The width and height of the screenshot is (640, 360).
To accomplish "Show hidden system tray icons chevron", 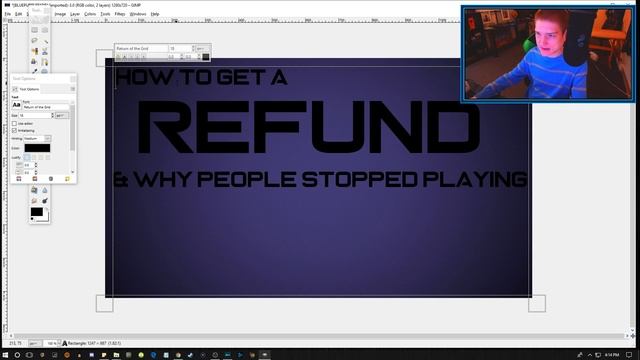I will tap(590, 355).
